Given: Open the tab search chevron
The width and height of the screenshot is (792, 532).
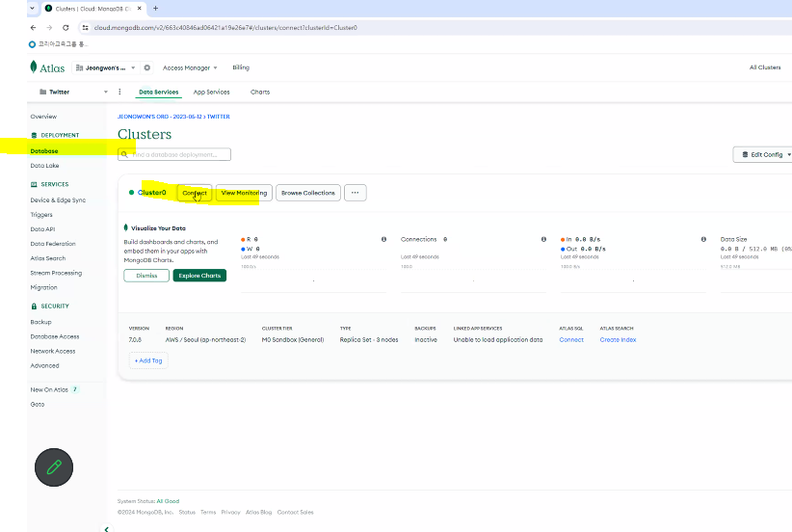Looking at the screenshot, I should click(x=33, y=8).
